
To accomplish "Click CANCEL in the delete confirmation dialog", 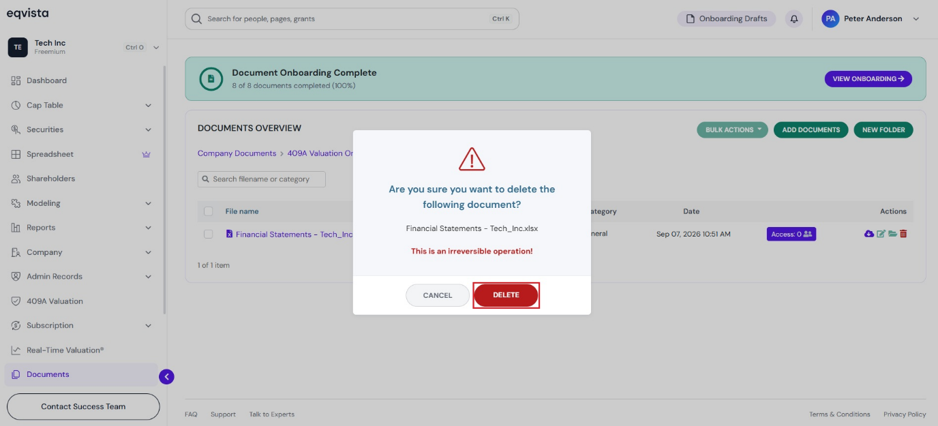I will (x=437, y=296).
